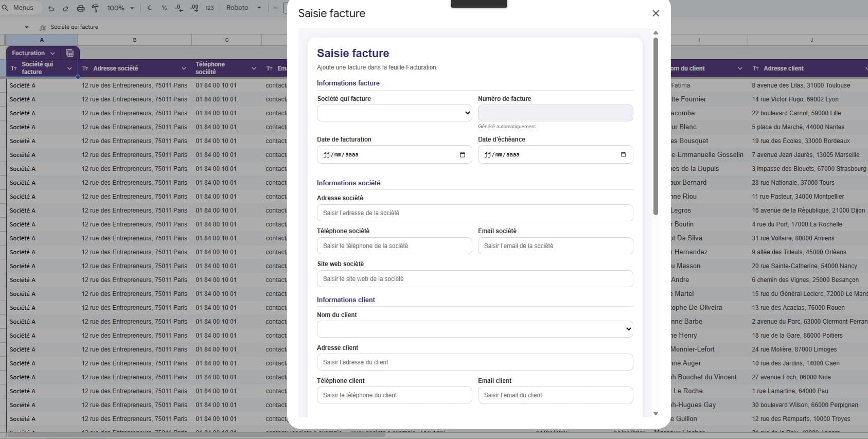The width and height of the screenshot is (868, 439).
Task: Click cell '11 rue Pasteur, 34000 Montpellier'
Action: (808, 197)
